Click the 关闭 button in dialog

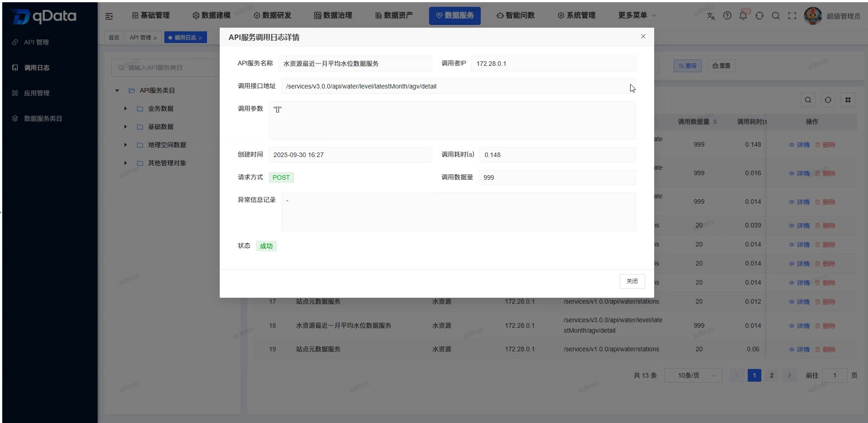pos(632,281)
